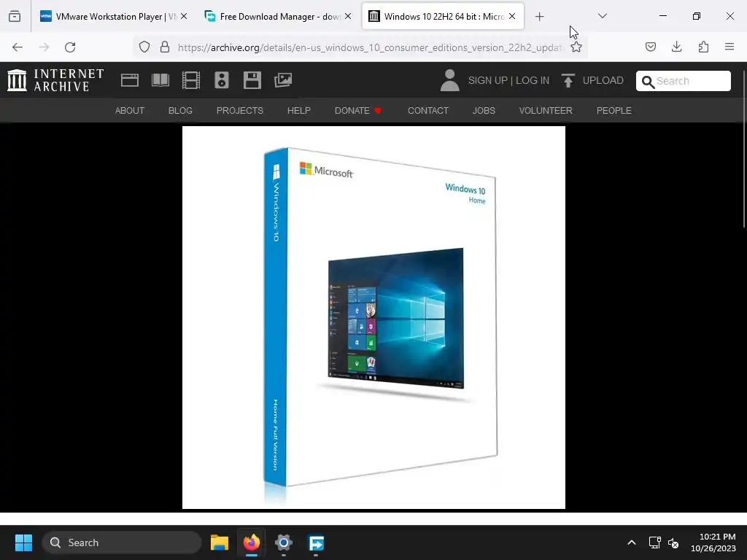Open the Internet Archive home logo
747x560 pixels.
pos(55,80)
